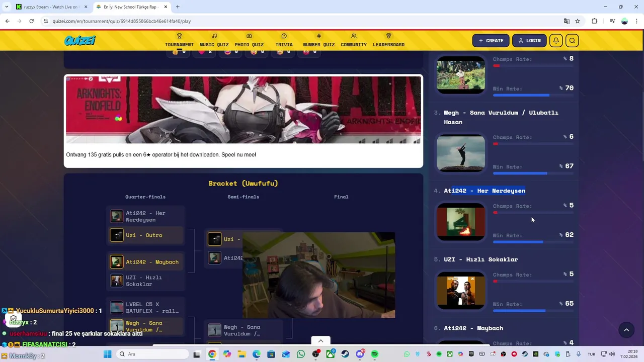Open the Chrome extensions puzzle icon
The image size is (644, 362).
[x=594, y=21]
